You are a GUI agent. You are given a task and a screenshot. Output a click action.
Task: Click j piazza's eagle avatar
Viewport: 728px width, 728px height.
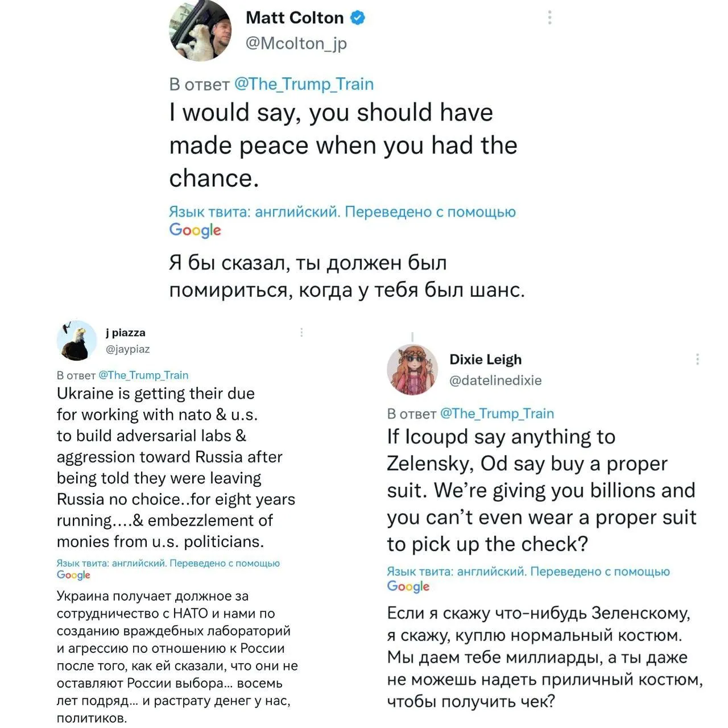[x=77, y=340]
